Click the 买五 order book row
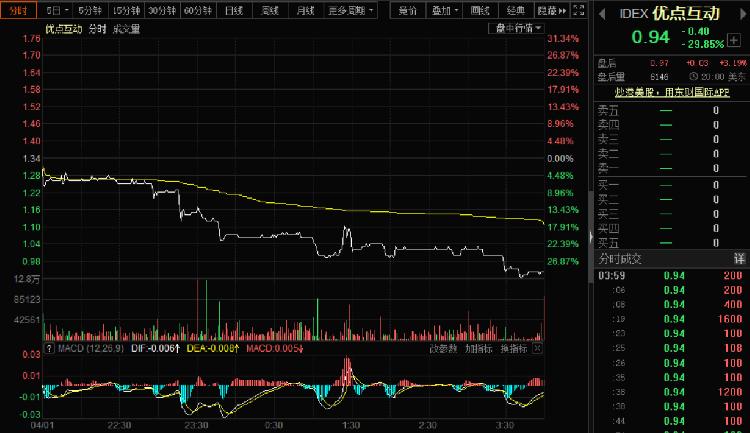The height and width of the screenshot is (433, 750). (x=671, y=243)
